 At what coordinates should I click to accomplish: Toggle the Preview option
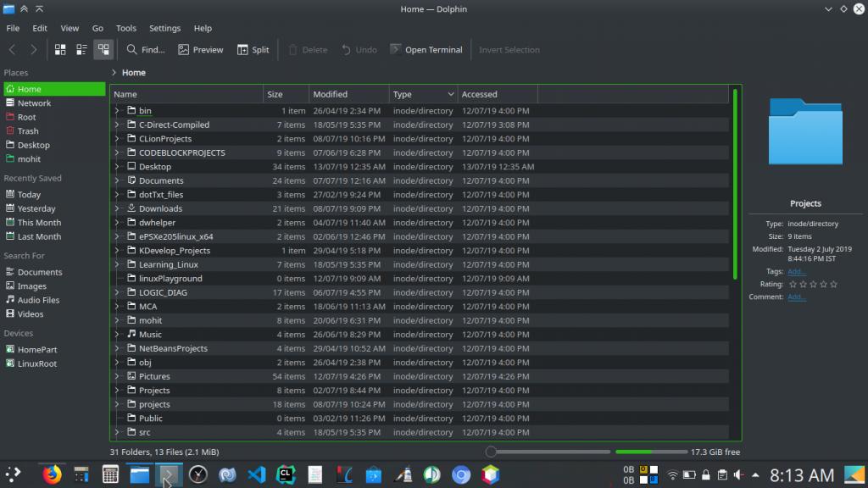[x=201, y=50]
